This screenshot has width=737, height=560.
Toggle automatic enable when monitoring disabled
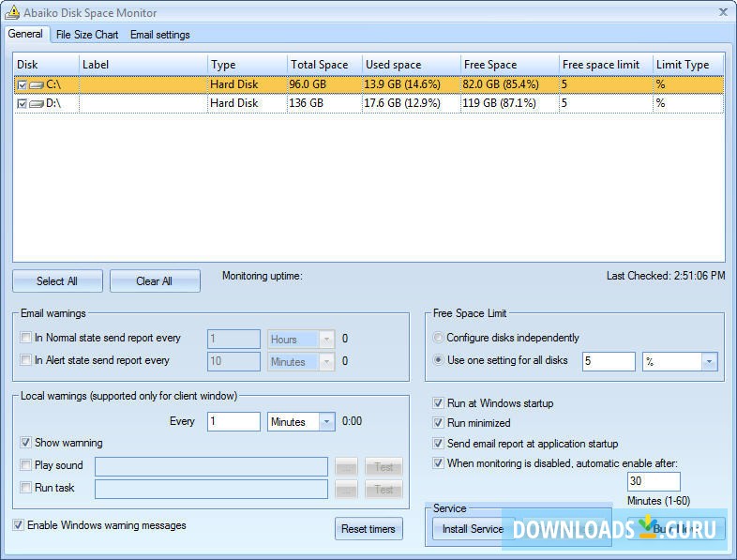438,463
